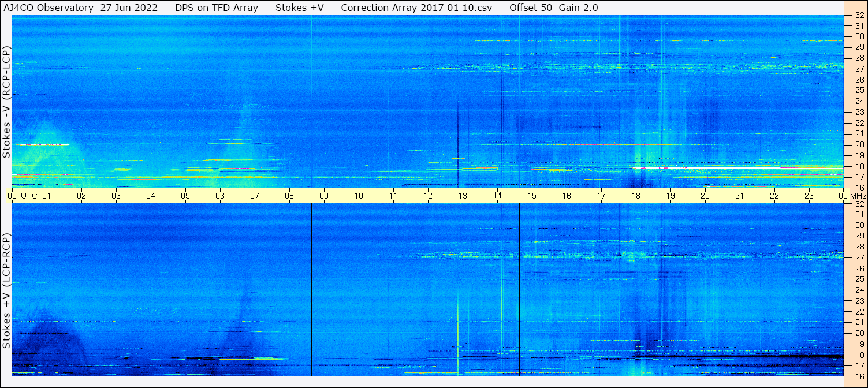Select the 13 hour mark on time axis

(463, 196)
